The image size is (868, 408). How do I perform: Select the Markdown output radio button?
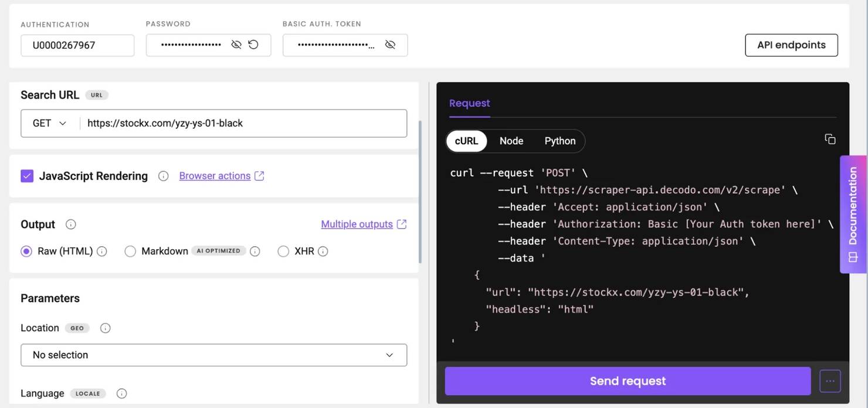(130, 251)
